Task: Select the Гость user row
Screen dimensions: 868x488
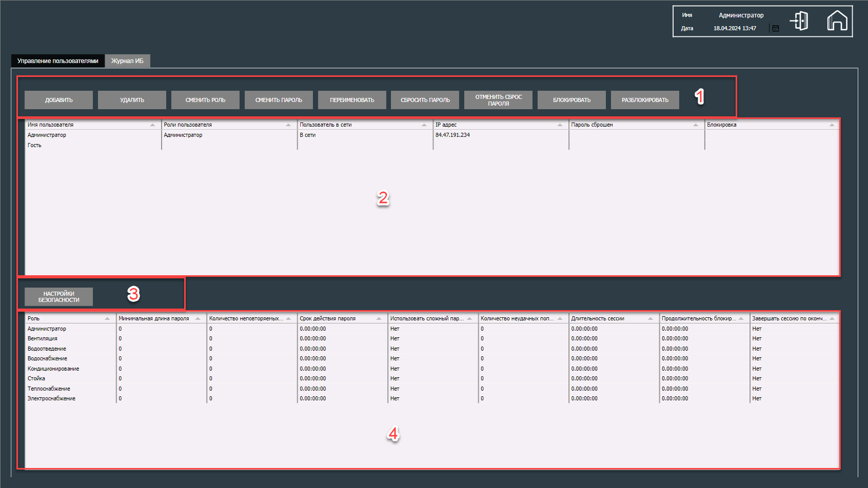Action: pos(34,146)
